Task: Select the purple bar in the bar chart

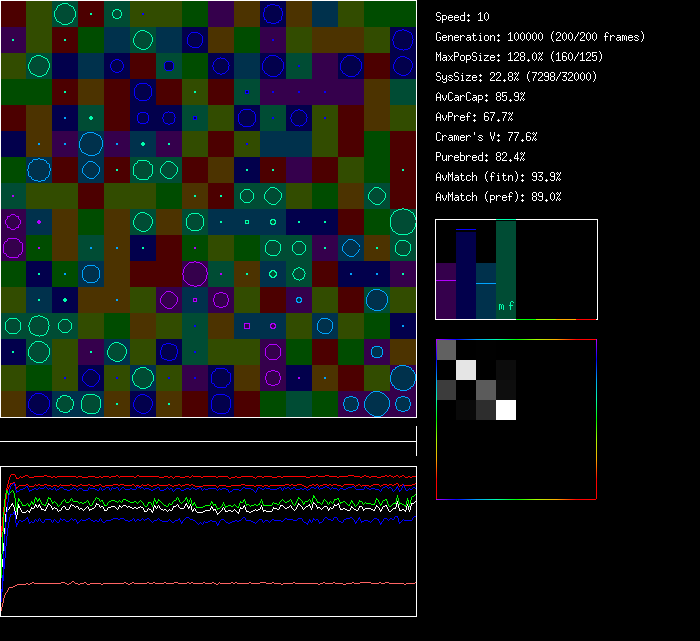Action: pyautogui.click(x=446, y=290)
